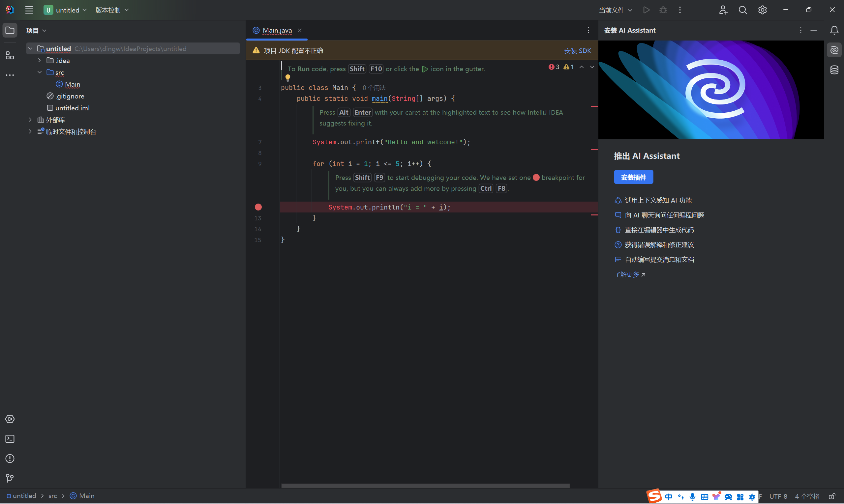Remove the breakpoint on the println line
Viewport: 844px width, 504px height.
258,207
